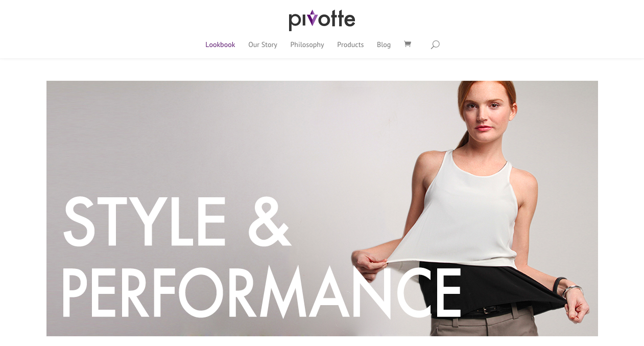644x346 pixels.
Task: Click the search magnifier icon
Action: pos(435,45)
